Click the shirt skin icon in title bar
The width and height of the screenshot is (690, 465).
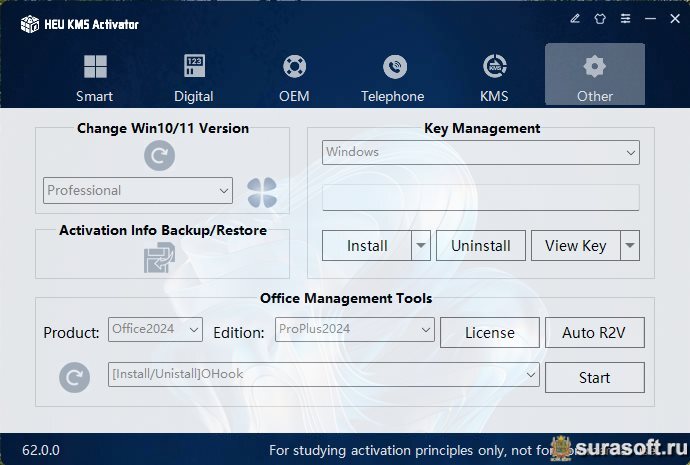(x=600, y=18)
